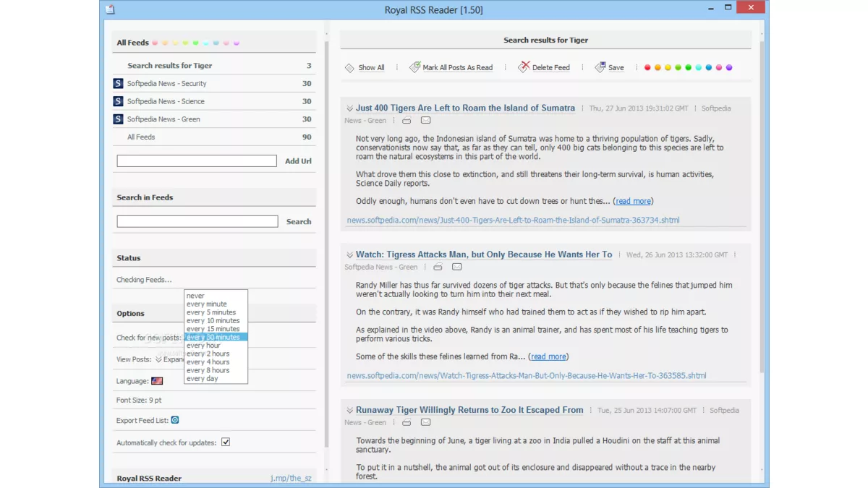Select the Show All diamond icon
The width and height of the screenshot is (868, 488).
coord(349,67)
